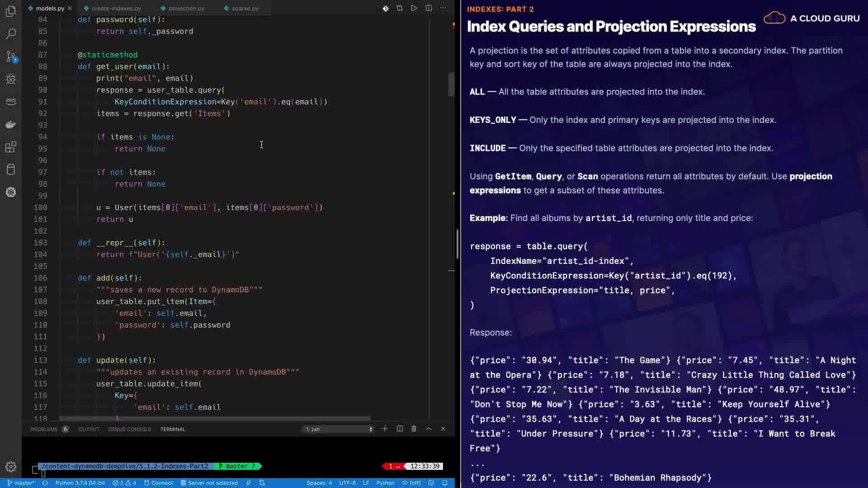
Task: Open the Debug view bug icon
Action: click(x=11, y=79)
